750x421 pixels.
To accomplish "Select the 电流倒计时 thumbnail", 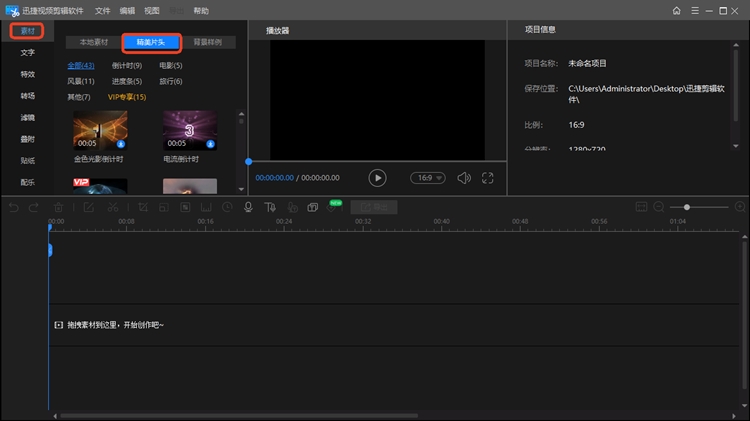I will (x=190, y=130).
